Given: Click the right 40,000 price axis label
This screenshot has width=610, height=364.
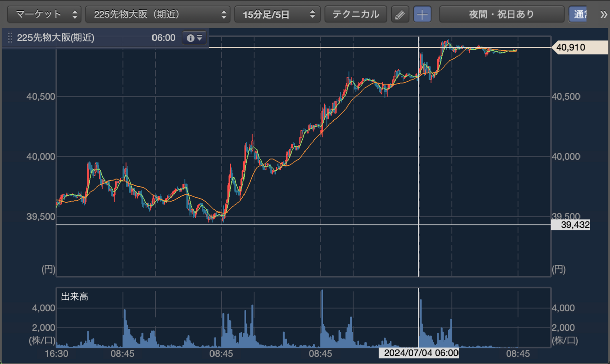Looking at the screenshot, I should coord(566,157).
